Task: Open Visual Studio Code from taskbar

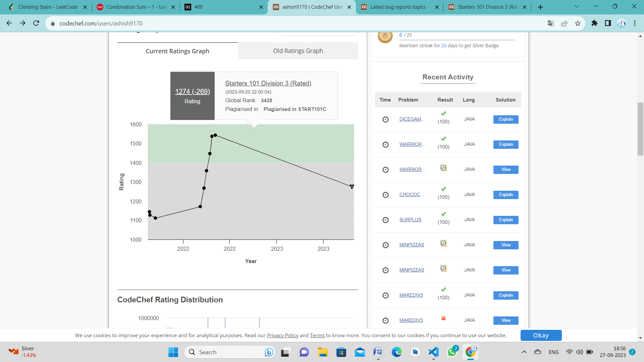Action: [433, 352]
